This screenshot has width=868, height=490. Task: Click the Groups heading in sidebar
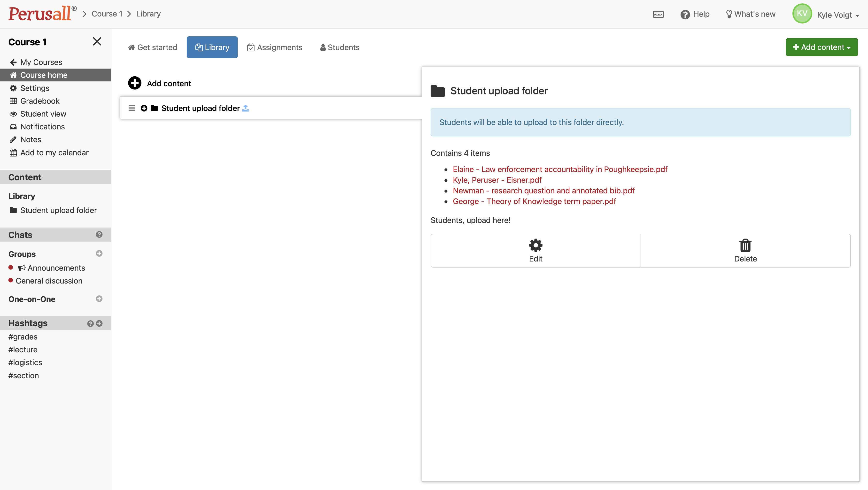22,254
